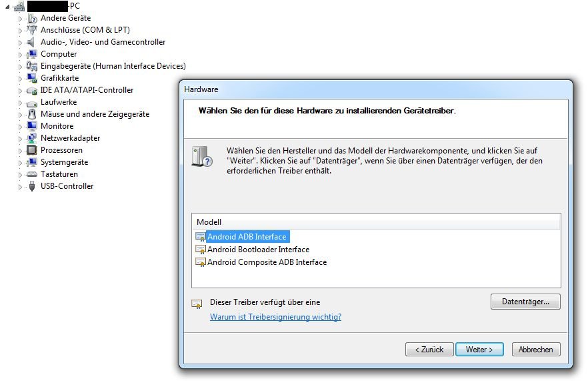588x381 pixels.
Task: Cancel the wizard with Abbrechen
Action: coord(536,350)
